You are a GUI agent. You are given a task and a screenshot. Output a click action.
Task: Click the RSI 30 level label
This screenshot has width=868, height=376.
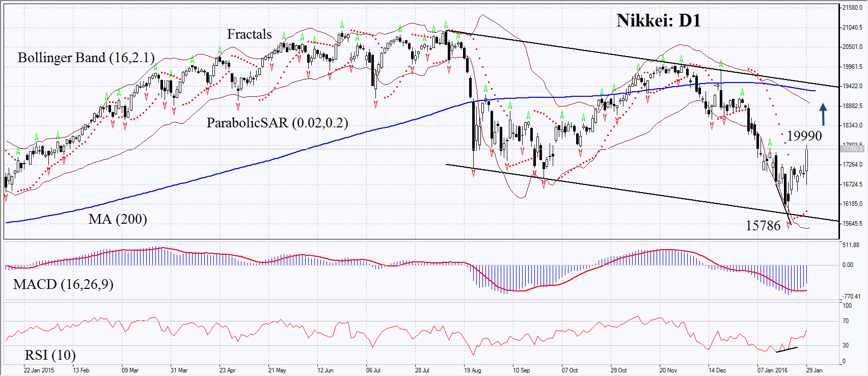coord(846,345)
